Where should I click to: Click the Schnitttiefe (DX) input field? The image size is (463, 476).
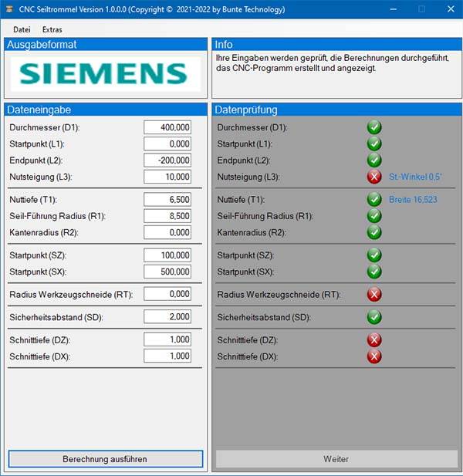point(167,356)
